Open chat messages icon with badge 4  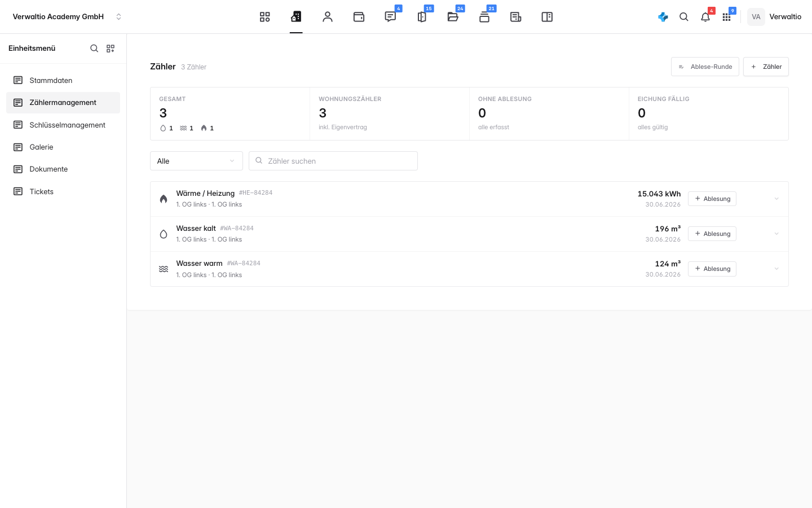tap(390, 17)
